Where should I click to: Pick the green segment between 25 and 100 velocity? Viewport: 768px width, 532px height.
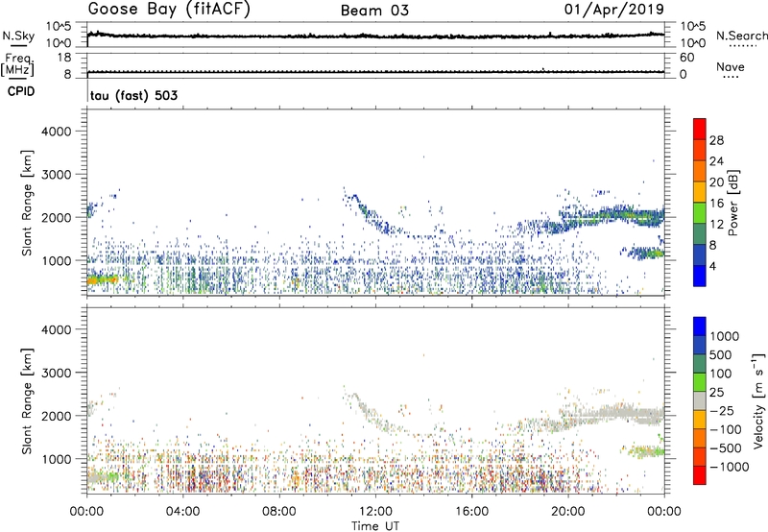click(700, 382)
